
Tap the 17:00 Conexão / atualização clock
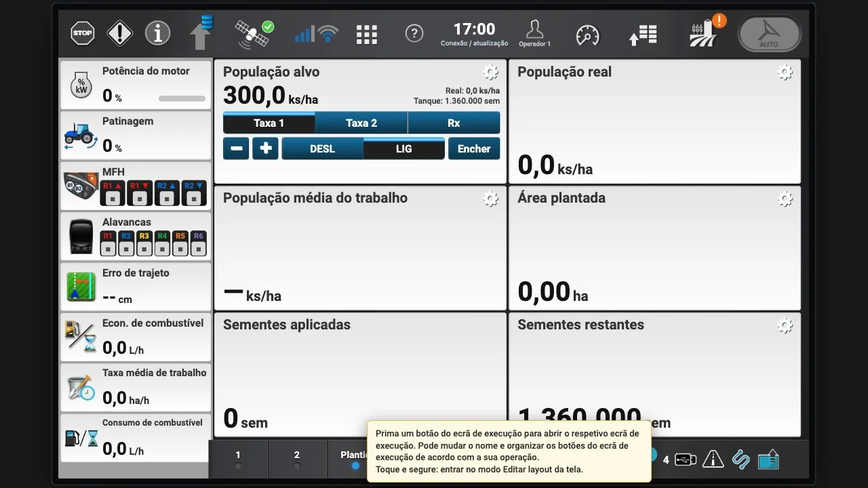pyautogui.click(x=474, y=33)
